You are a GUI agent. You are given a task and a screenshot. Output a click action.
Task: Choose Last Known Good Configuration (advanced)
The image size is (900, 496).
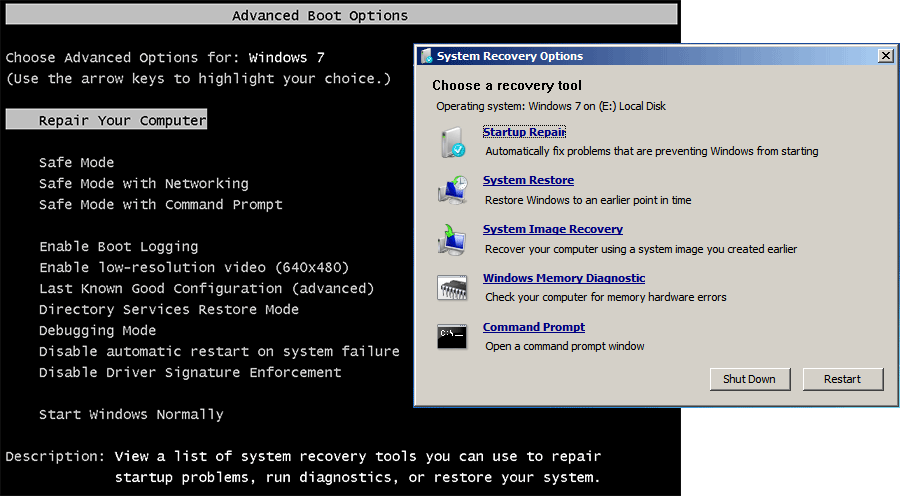tap(207, 288)
